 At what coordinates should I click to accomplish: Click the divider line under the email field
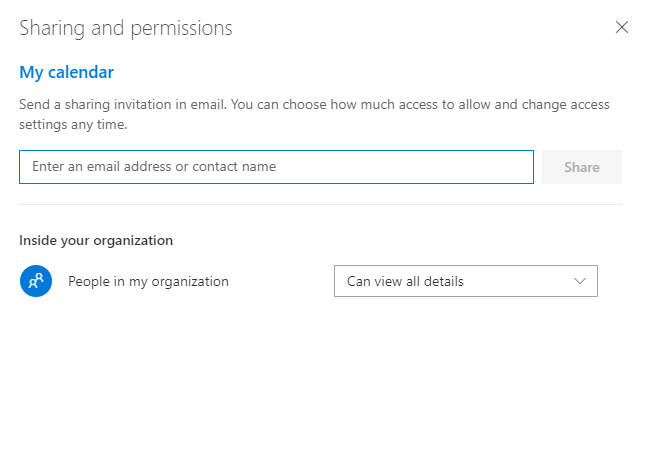(320, 205)
